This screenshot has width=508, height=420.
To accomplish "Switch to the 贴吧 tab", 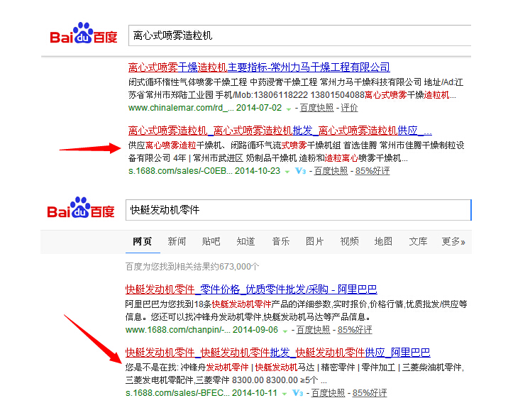I will (211, 241).
